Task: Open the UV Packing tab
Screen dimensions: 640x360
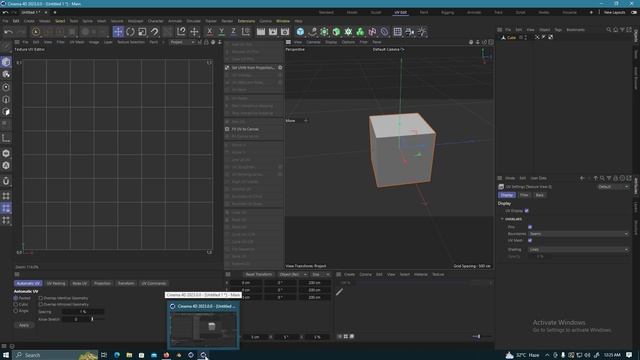Action: 56,283
